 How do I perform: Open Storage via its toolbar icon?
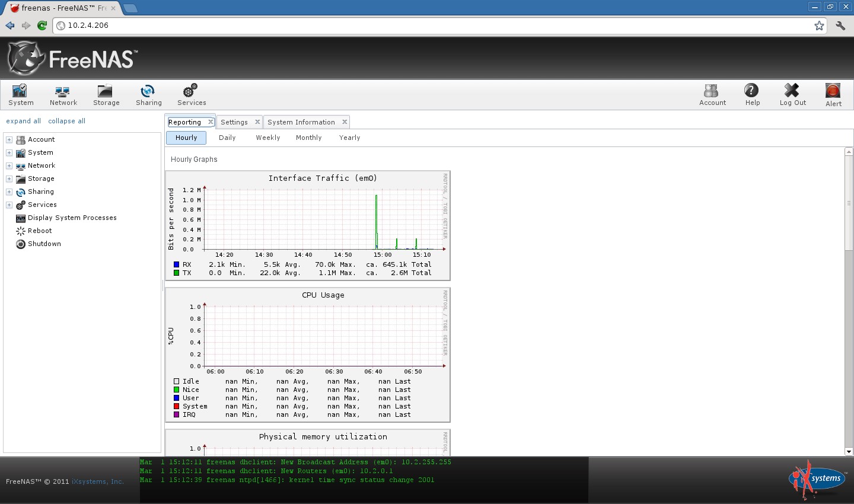point(106,94)
